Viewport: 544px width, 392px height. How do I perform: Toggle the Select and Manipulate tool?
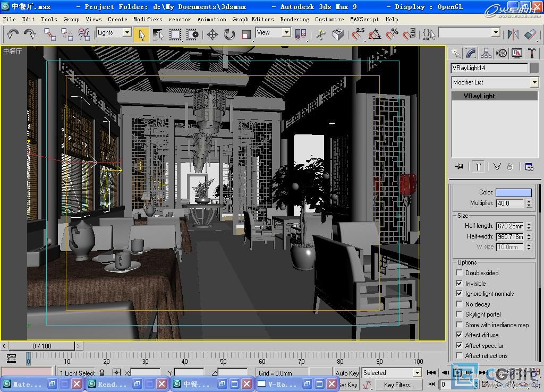[321, 35]
